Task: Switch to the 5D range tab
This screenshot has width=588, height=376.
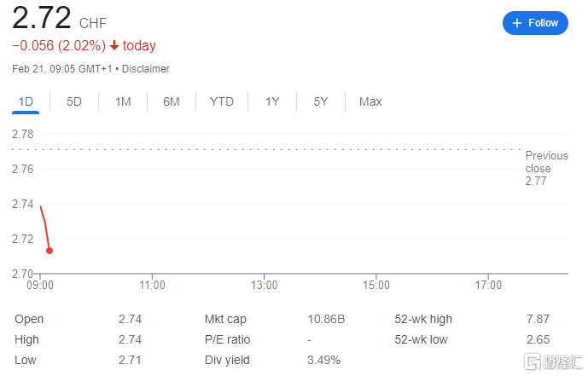Action: pyautogui.click(x=74, y=101)
